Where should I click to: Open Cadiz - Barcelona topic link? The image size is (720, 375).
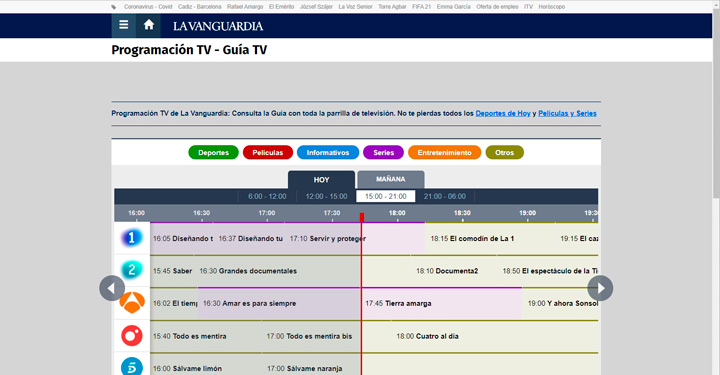coord(199,7)
